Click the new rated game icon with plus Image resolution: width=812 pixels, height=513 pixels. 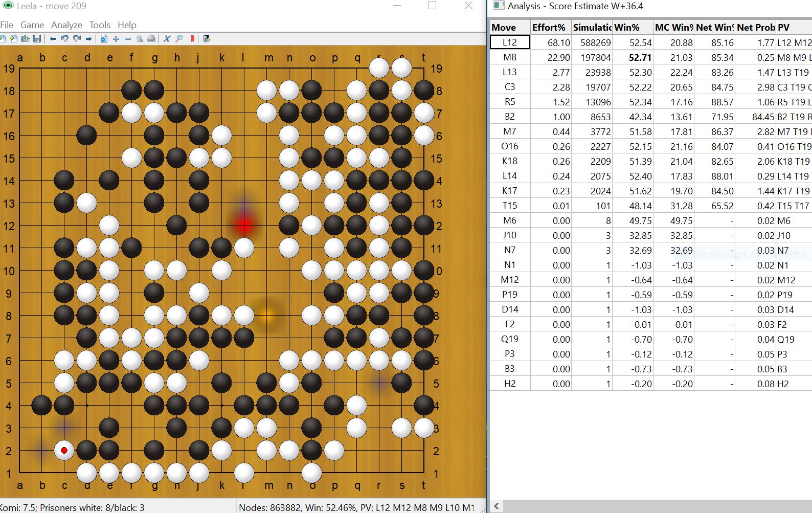click(14, 38)
